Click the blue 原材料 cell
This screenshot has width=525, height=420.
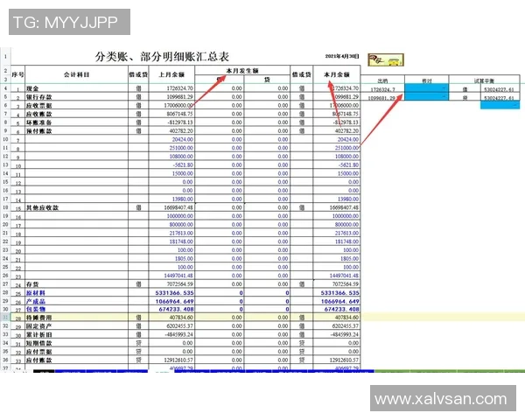(77, 293)
